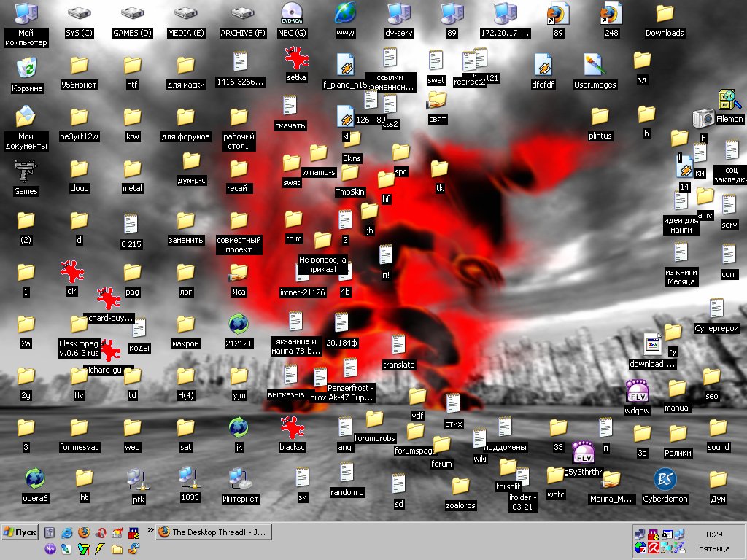Open the translate text file
This screenshot has width=747, height=560.
[x=399, y=352]
